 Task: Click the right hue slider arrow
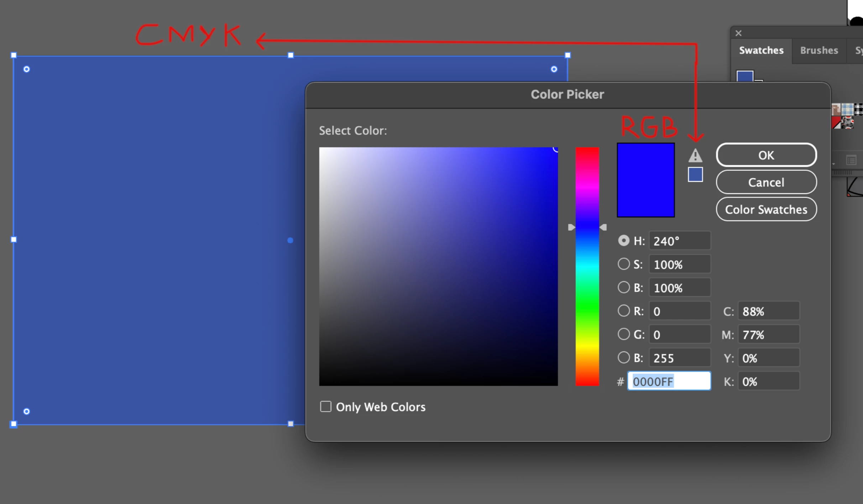point(603,227)
